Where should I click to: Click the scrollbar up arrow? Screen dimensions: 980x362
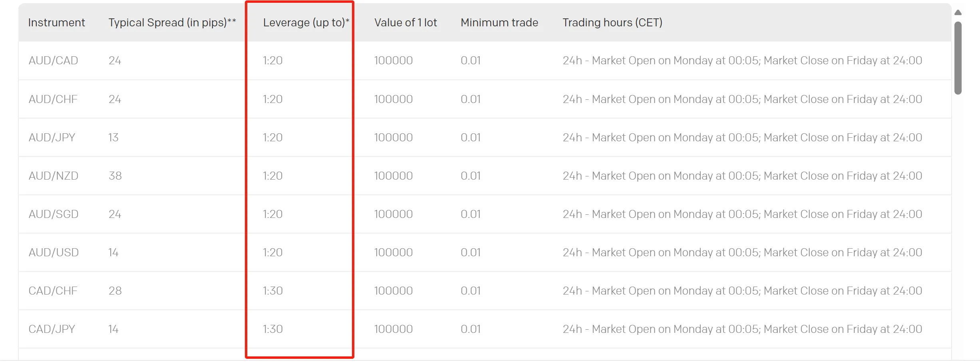[x=958, y=12]
